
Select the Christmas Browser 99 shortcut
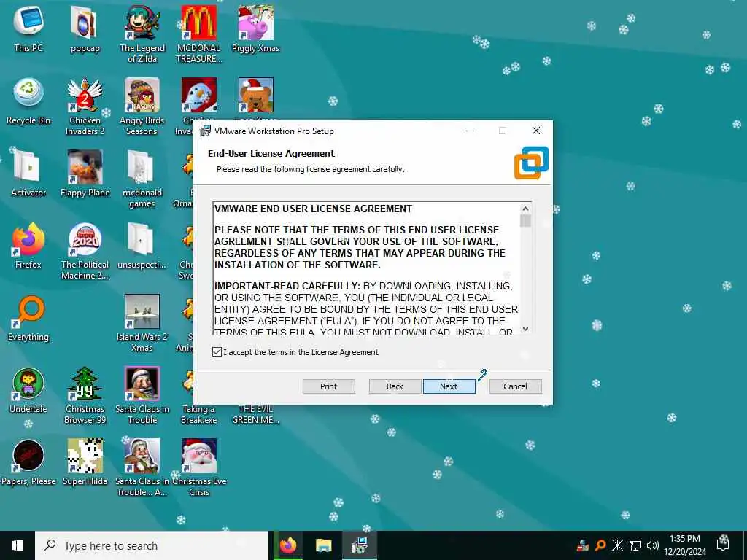coord(85,396)
